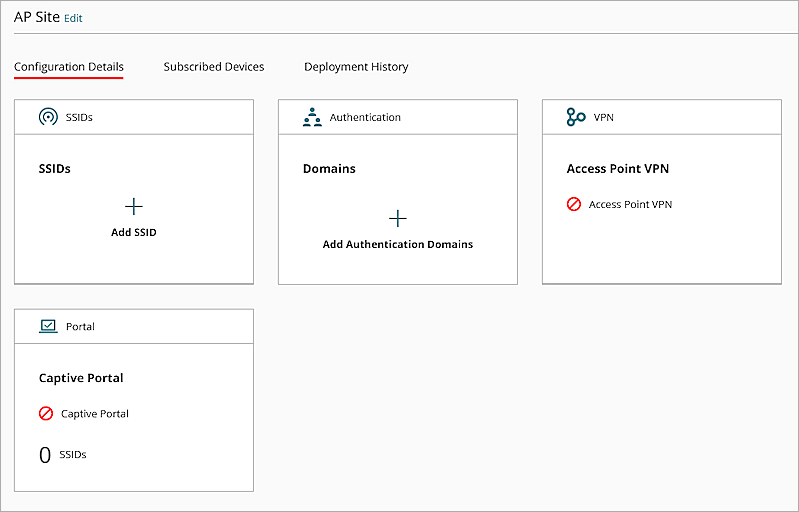Click the VPN connected-nodes icon
Screen dimensions: 799x512
(x=576, y=117)
